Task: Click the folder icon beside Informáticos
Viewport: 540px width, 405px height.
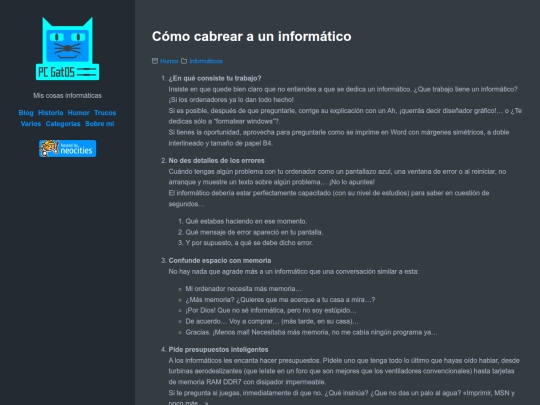Action: pos(184,61)
